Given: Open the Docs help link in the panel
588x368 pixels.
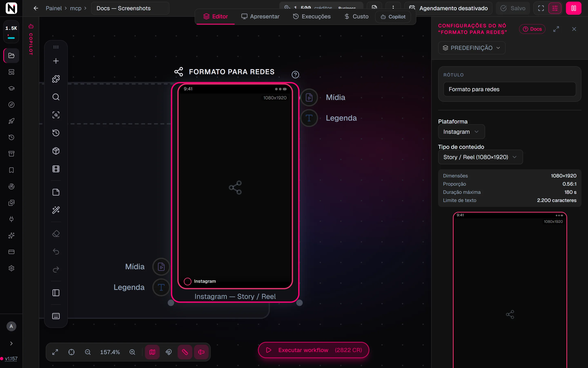Looking at the screenshot, I should [532, 29].
